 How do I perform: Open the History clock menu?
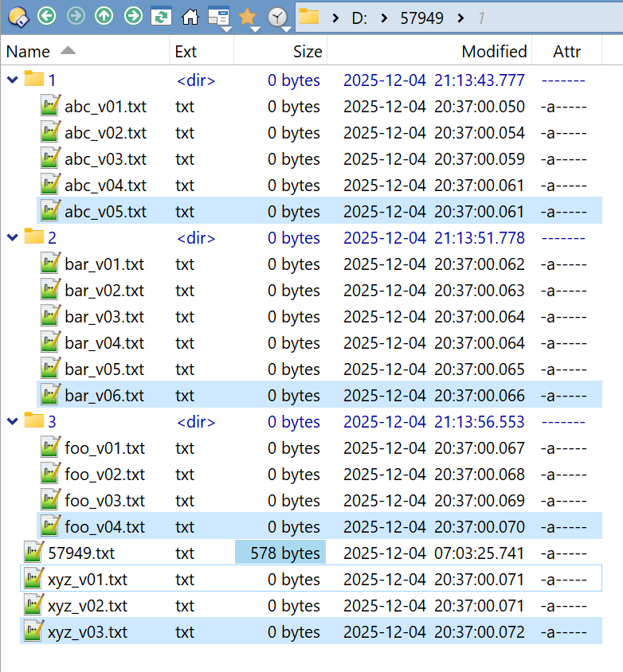(277, 17)
